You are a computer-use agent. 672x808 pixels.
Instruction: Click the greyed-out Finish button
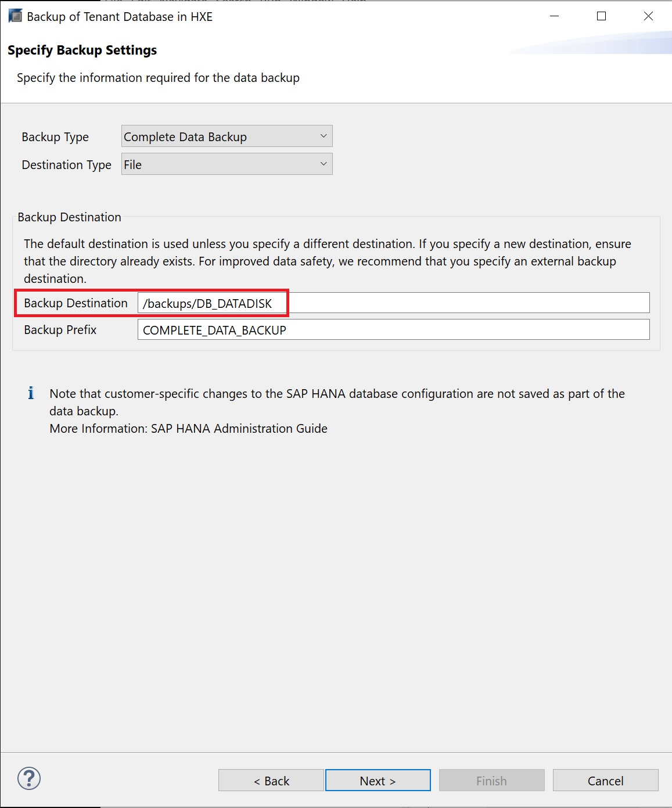(x=491, y=781)
